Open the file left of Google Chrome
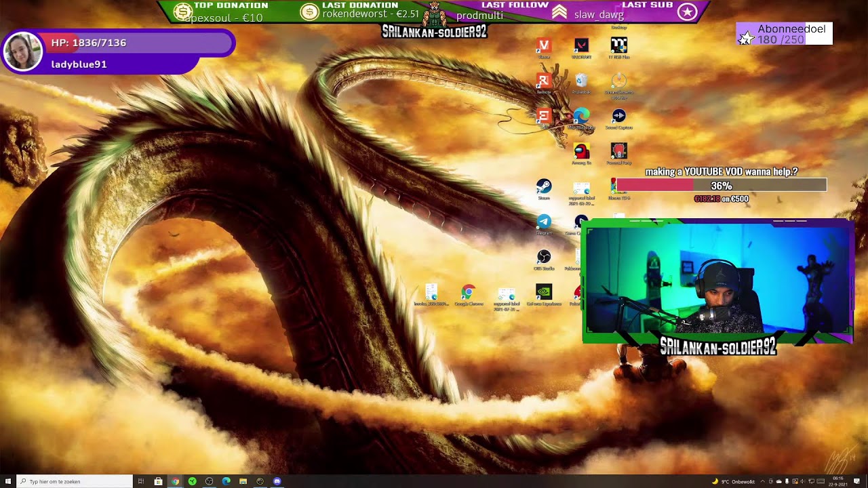Screen dimensions: 868x488 (x=431, y=294)
